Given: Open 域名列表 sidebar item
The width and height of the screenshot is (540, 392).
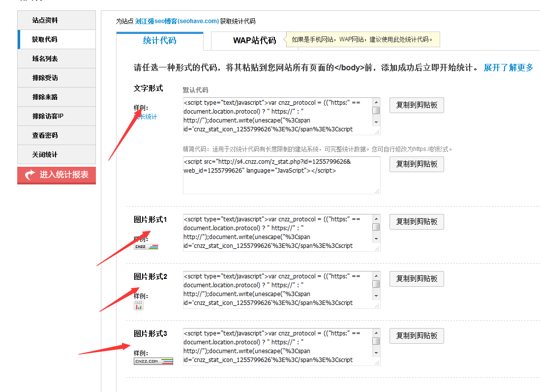Looking at the screenshot, I should coord(57,59).
